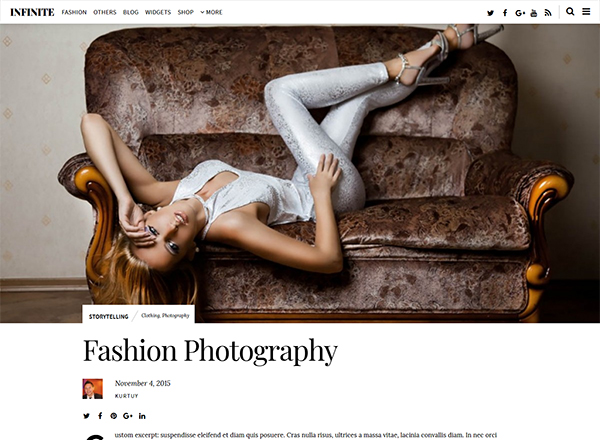Expand the More dropdown menu
The image size is (600, 440).
tap(211, 12)
